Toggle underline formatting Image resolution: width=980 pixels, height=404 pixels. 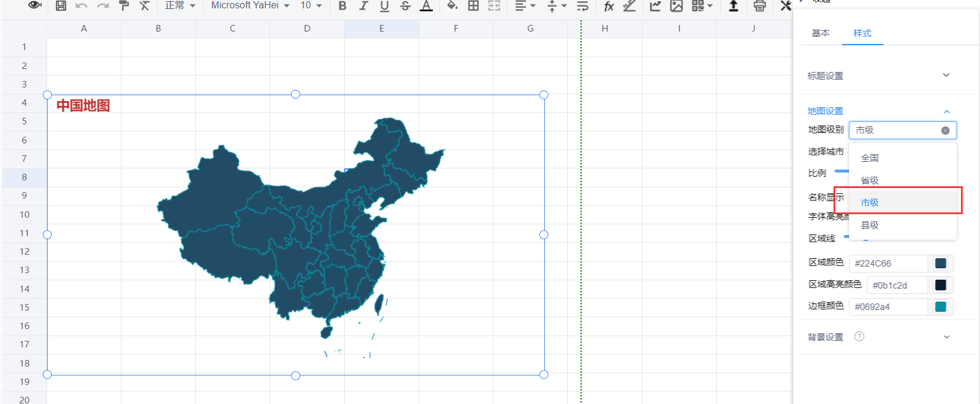pyautogui.click(x=384, y=6)
